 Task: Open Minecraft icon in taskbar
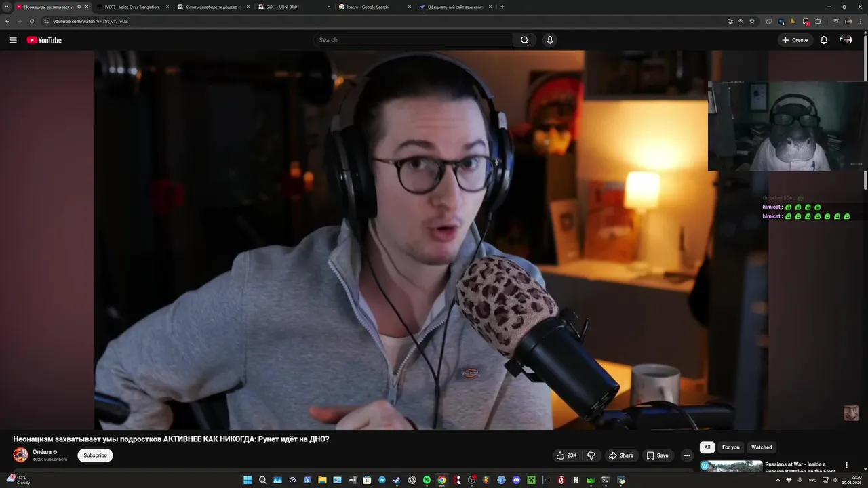click(x=531, y=480)
